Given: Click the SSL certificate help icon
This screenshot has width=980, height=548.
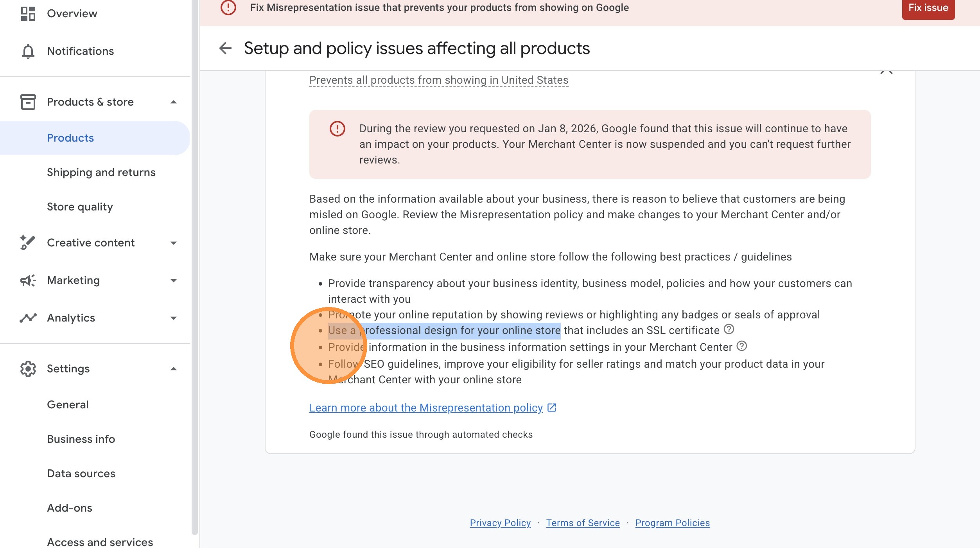Looking at the screenshot, I should 729,329.
